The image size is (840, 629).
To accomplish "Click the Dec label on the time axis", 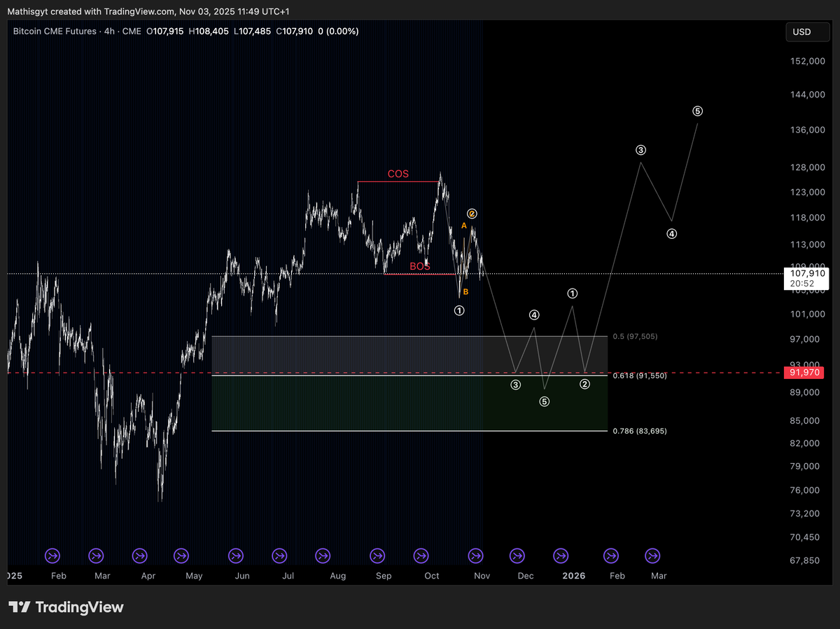I will [x=526, y=576].
